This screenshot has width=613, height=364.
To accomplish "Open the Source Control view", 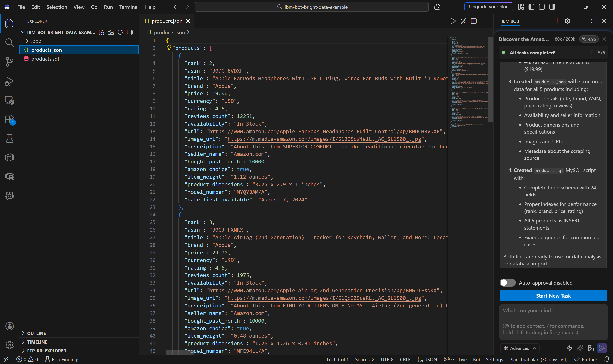I will point(9,62).
